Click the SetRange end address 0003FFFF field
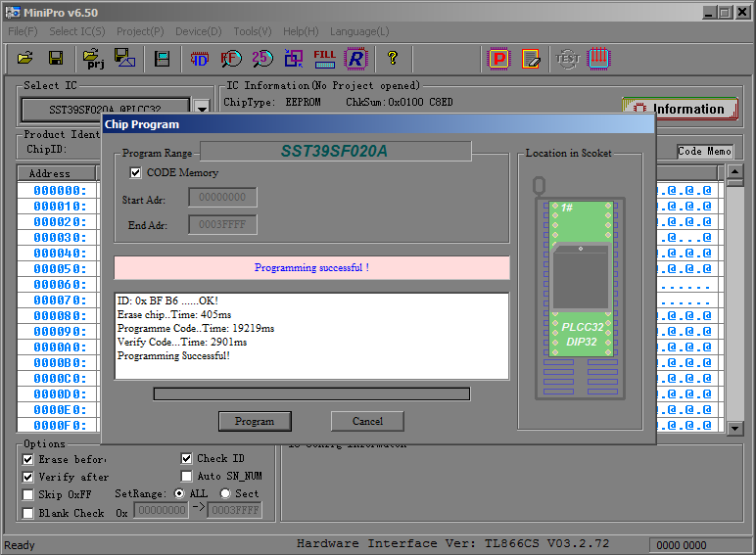 tap(235, 510)
